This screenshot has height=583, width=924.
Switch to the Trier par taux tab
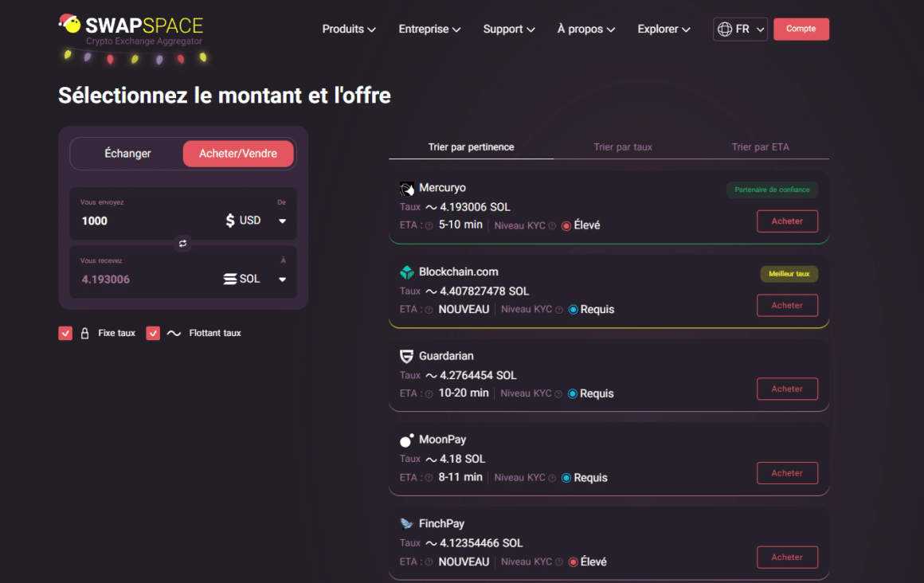point(623,147)
